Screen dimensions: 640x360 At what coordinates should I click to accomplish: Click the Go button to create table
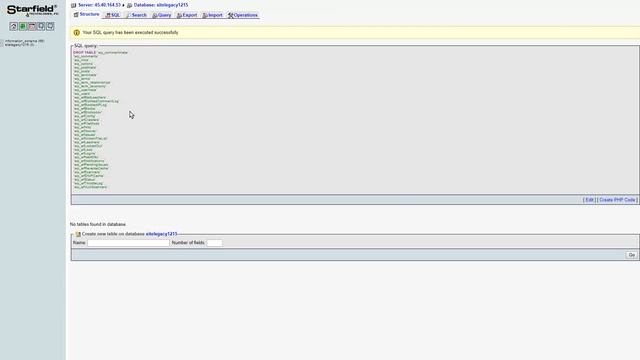tap(631, 255)
